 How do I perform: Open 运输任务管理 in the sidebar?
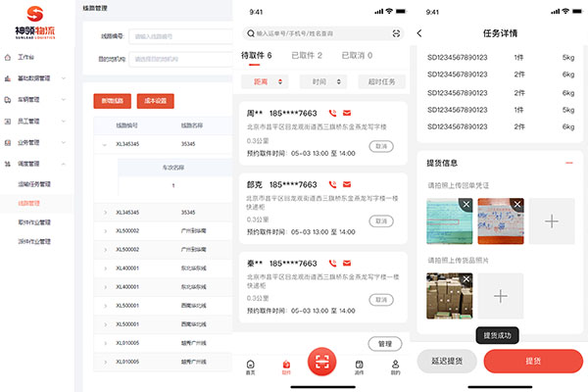pyautogui.click(x=34, y=184)
